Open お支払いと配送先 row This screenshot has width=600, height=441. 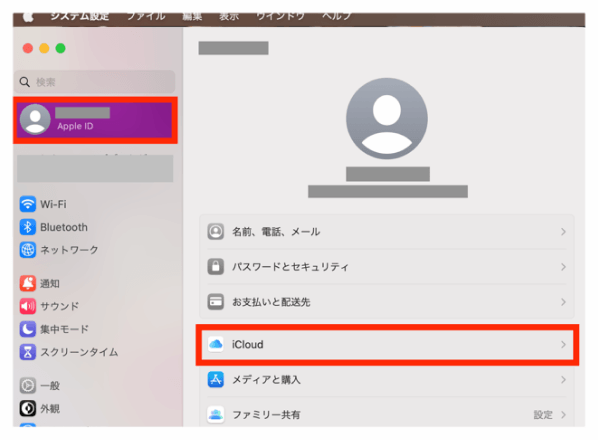[387, 302]
